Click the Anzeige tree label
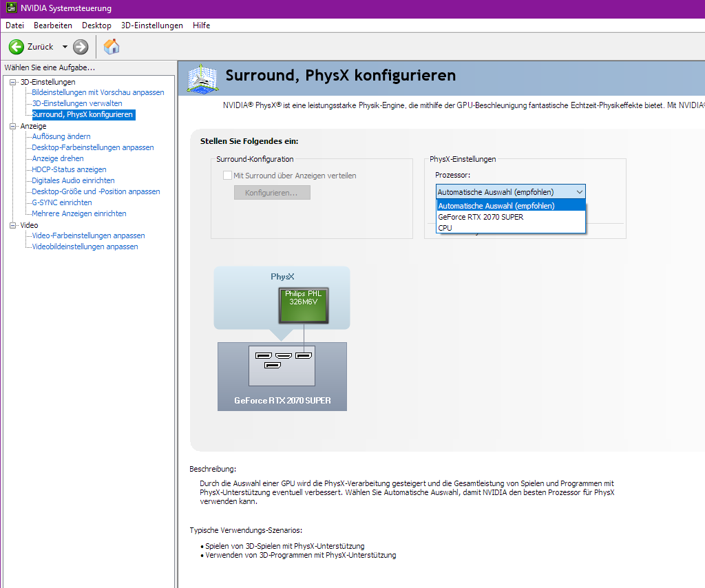This screenshot has height=588, width=705. pos(33,126)
